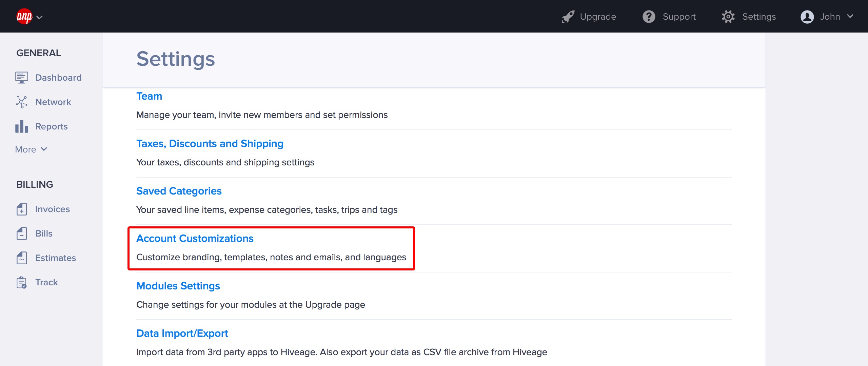Viewport: 868px width, 366px height.
Task: Click the John user avatar icon
Action: [807, 17]
